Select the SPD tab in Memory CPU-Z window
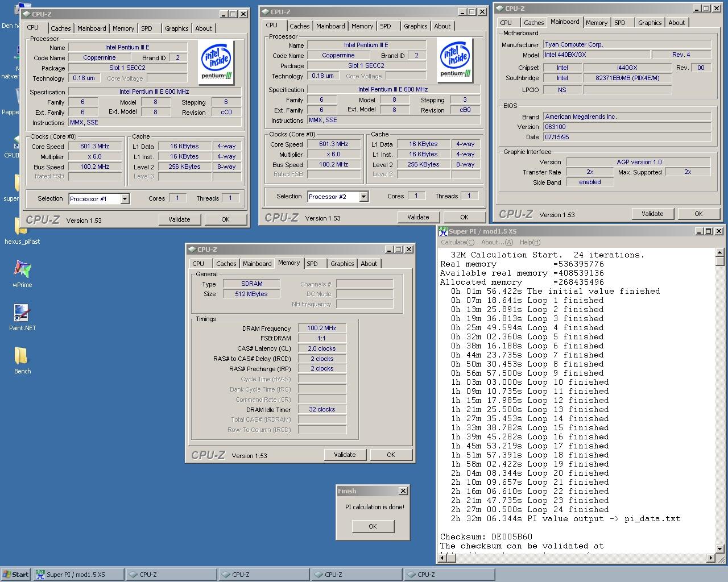Image resolution: width=728 pixels, height=582 pixels. (312, 264)
